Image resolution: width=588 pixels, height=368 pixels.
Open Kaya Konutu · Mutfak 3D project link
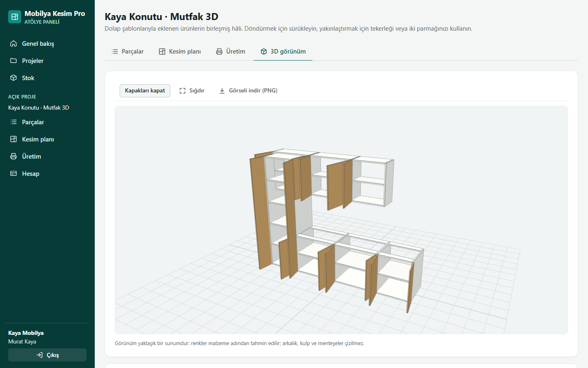click(39, 108)
